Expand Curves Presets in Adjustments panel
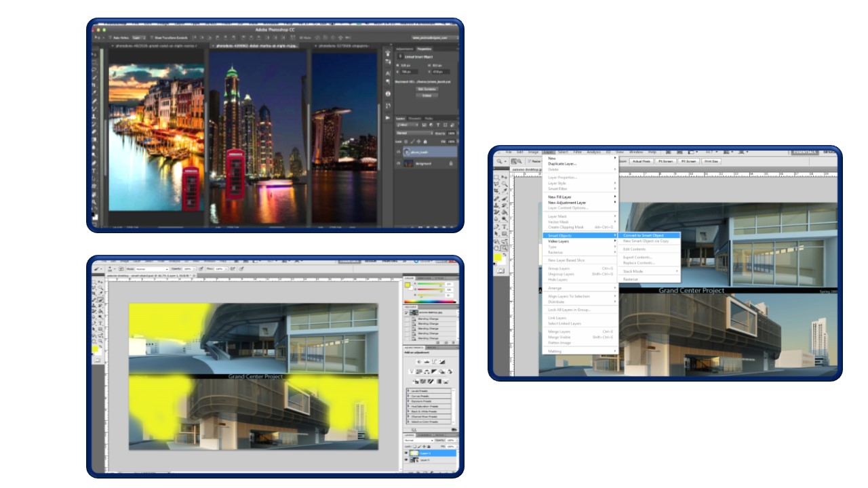 pyautogui.click(x=408, y=396)
